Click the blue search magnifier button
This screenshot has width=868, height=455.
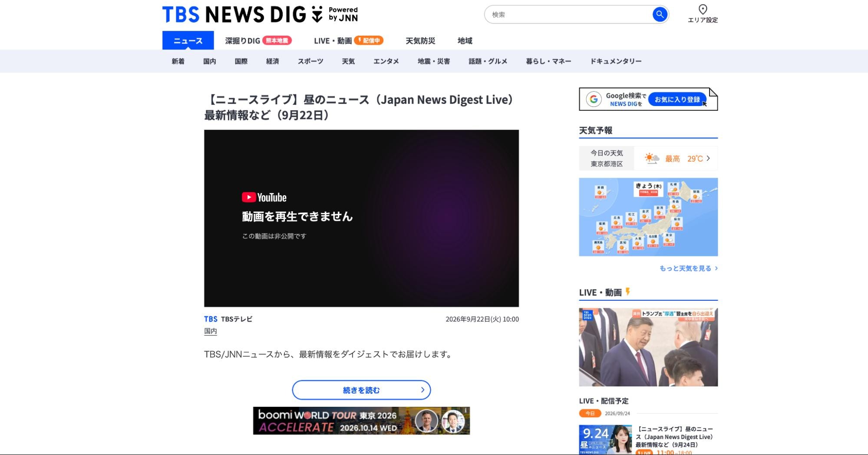[660, 14]
